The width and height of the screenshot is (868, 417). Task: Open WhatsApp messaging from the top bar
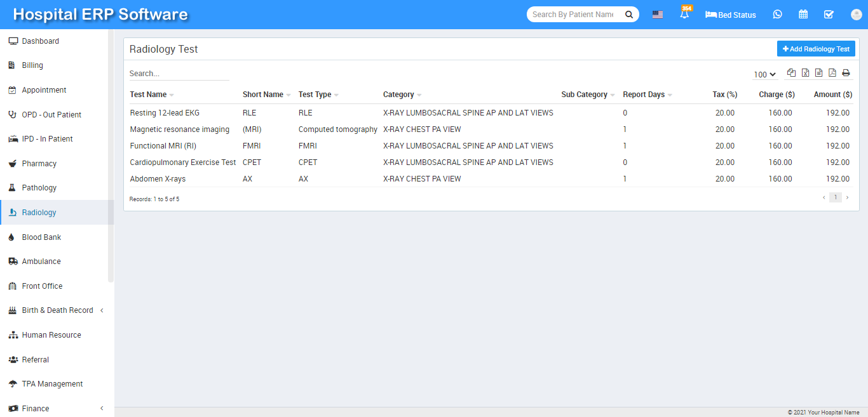777,14
